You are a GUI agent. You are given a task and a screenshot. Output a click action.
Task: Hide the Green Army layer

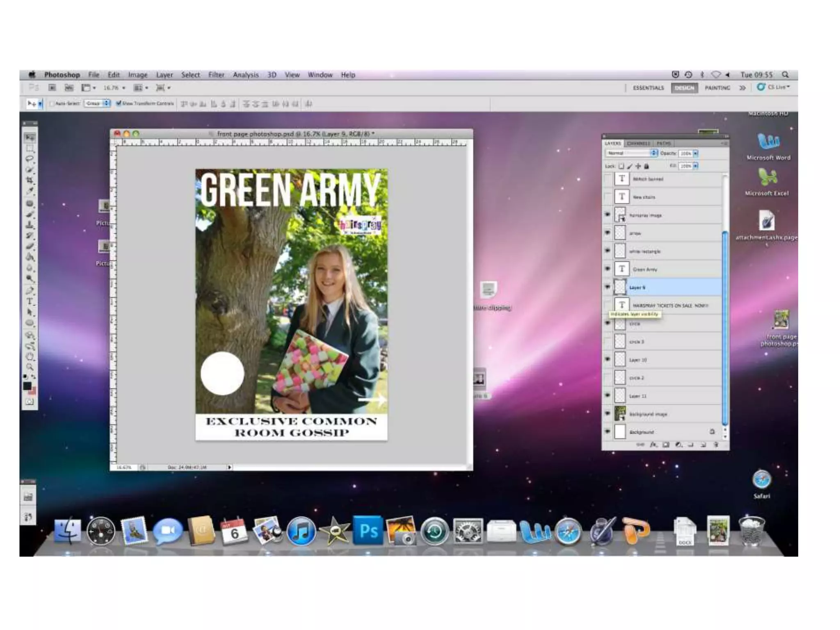tap(607, 269)
